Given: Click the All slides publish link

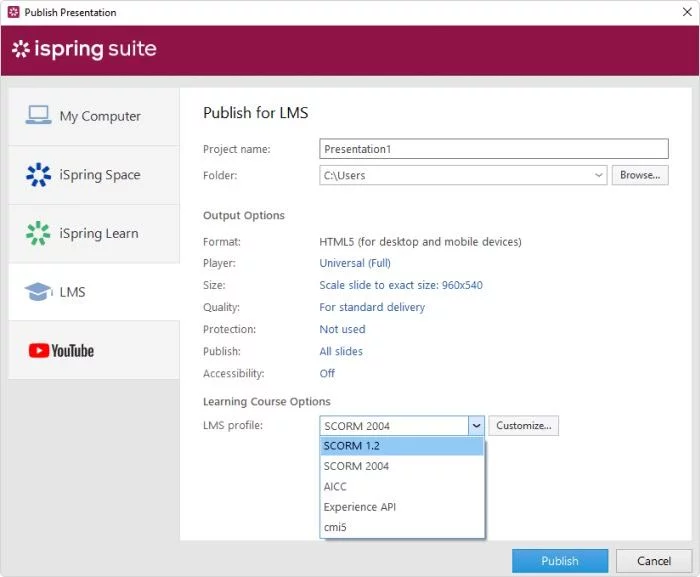Looking at the screenshot, I should coord(341,351).
